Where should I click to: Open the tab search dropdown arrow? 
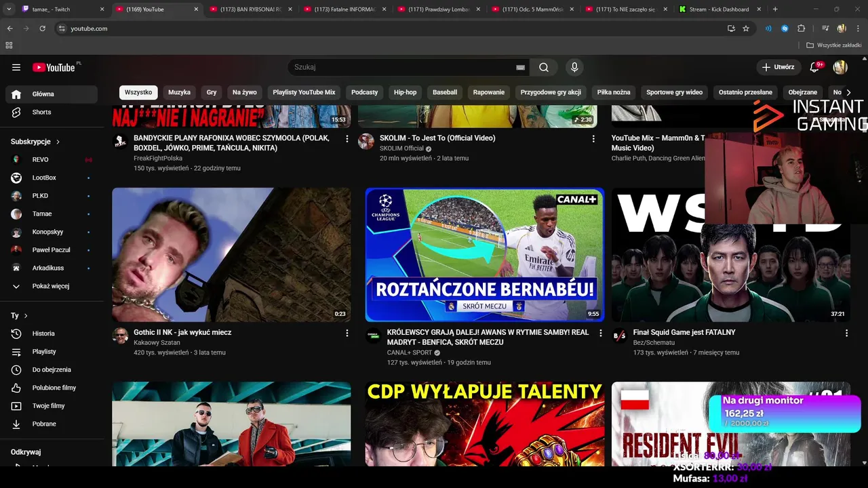click(9, 9)
